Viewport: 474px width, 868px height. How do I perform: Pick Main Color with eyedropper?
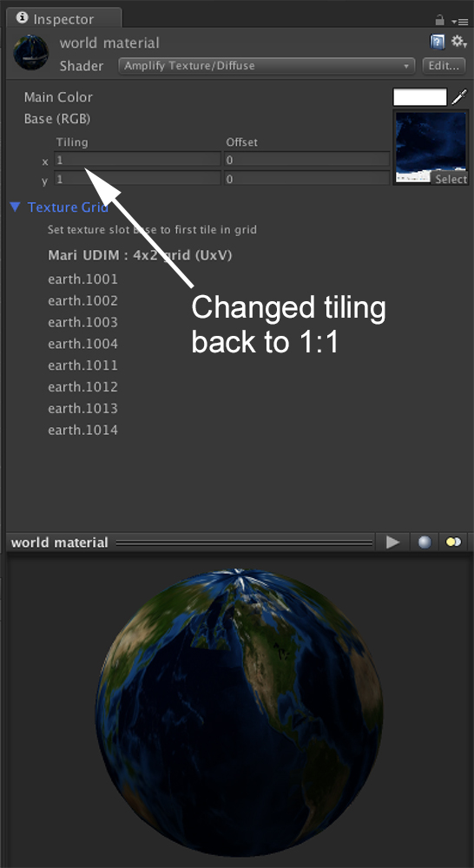tap(459, 97)
